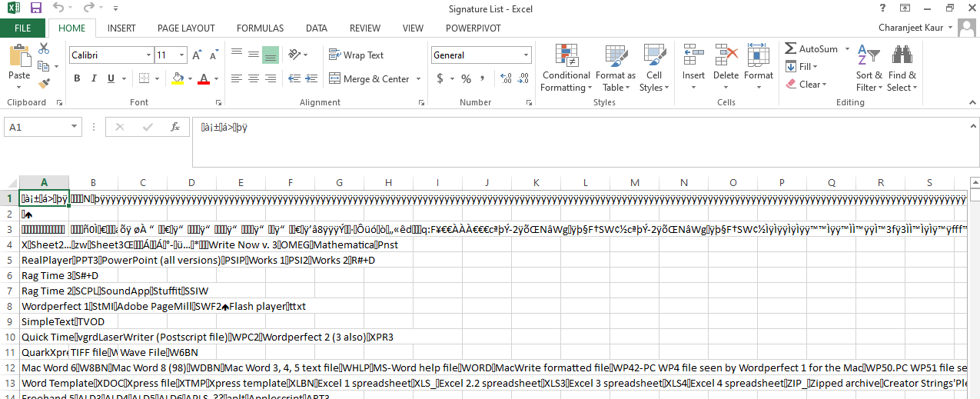
Task: Click the Paste clipboard icon
Action: coord(19,55)
